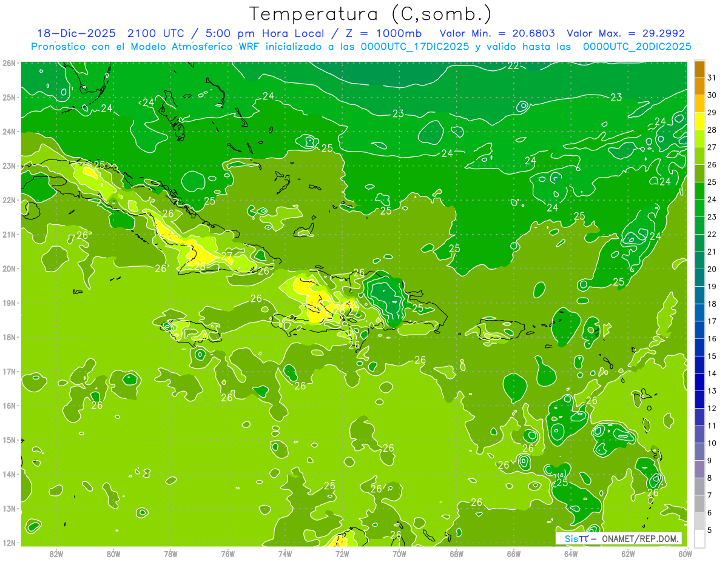Click the latitude label "15N"

pos(8,440)
